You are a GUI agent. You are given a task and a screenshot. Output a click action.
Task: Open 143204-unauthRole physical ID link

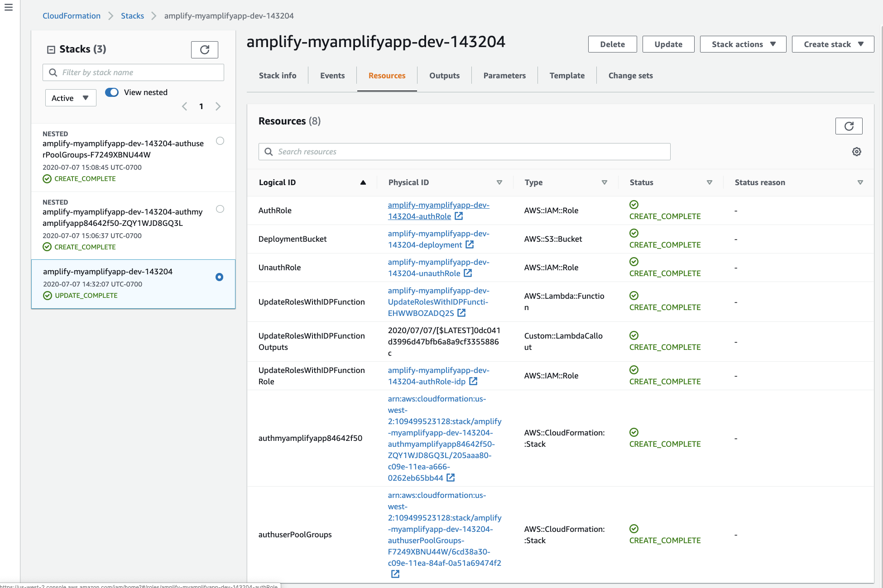point(438,268)
